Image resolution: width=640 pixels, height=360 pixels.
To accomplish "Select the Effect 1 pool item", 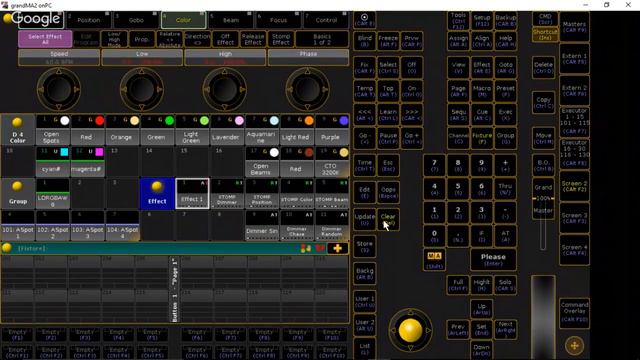I will [x=192, y=193].
